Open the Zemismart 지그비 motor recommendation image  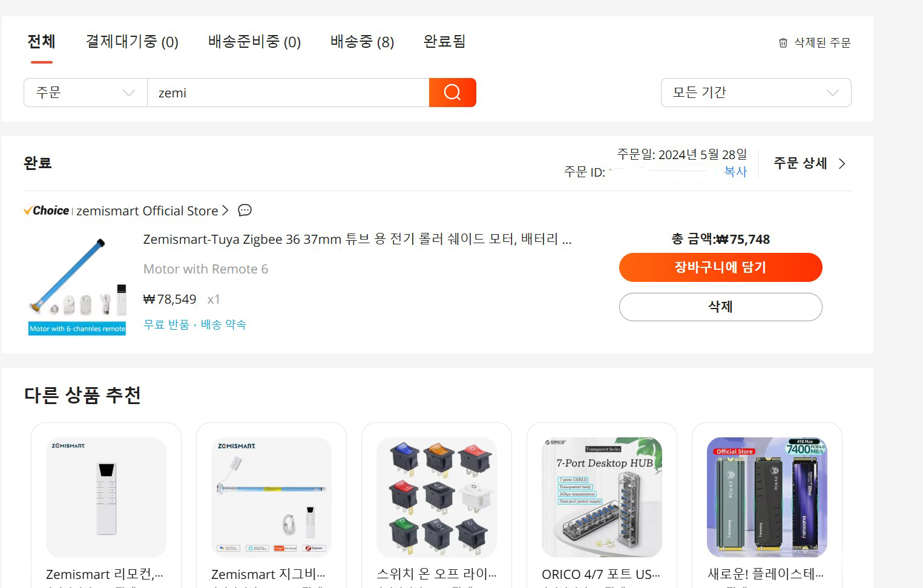pos(271,497)
